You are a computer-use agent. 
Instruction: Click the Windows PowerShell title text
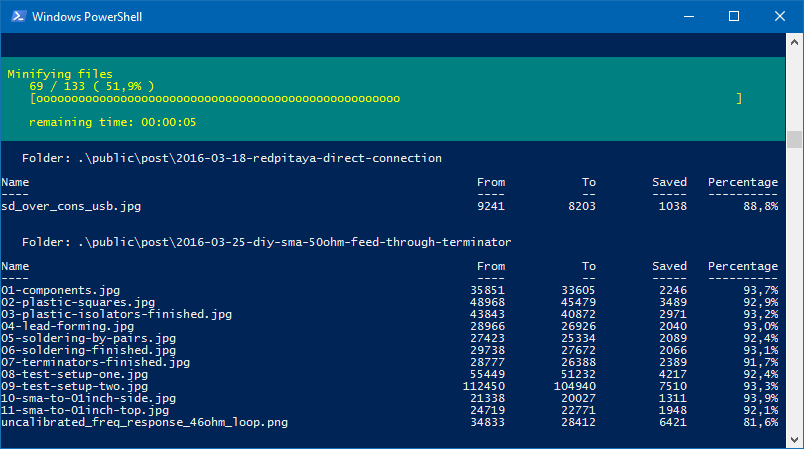pos(86,17)
